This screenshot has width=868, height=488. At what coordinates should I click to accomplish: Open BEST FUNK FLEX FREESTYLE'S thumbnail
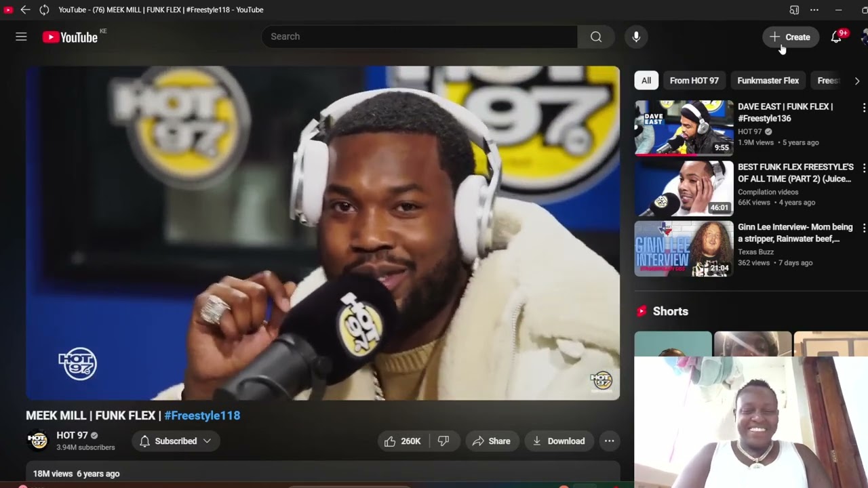click(x=684, y=188)
